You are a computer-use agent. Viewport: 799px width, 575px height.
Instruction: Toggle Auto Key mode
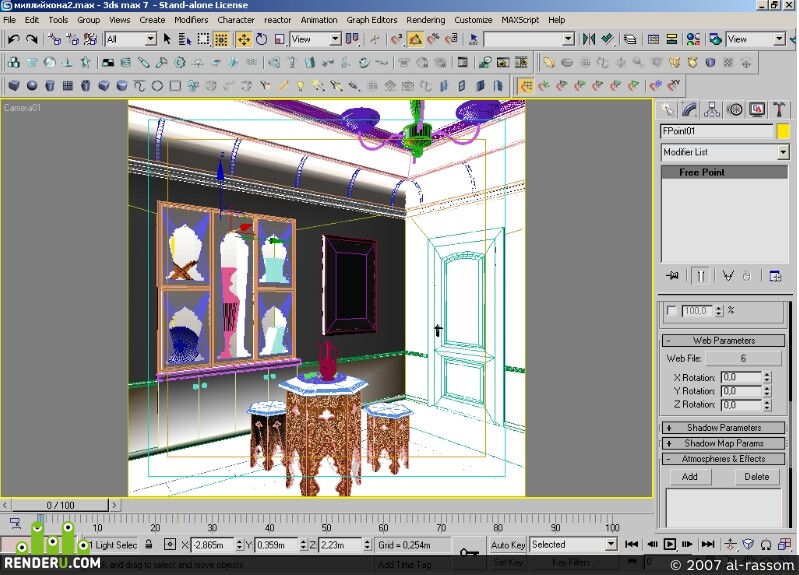(508, 545)
